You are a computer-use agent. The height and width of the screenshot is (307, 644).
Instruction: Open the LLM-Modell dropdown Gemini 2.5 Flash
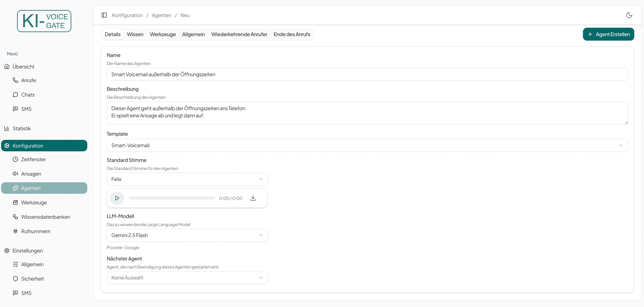(187, 235)
